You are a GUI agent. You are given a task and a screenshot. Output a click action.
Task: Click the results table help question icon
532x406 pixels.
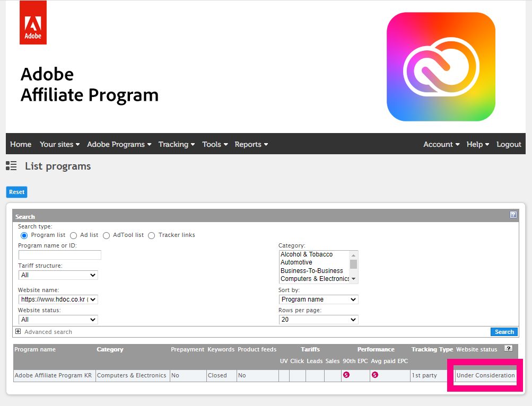[508, 348]
